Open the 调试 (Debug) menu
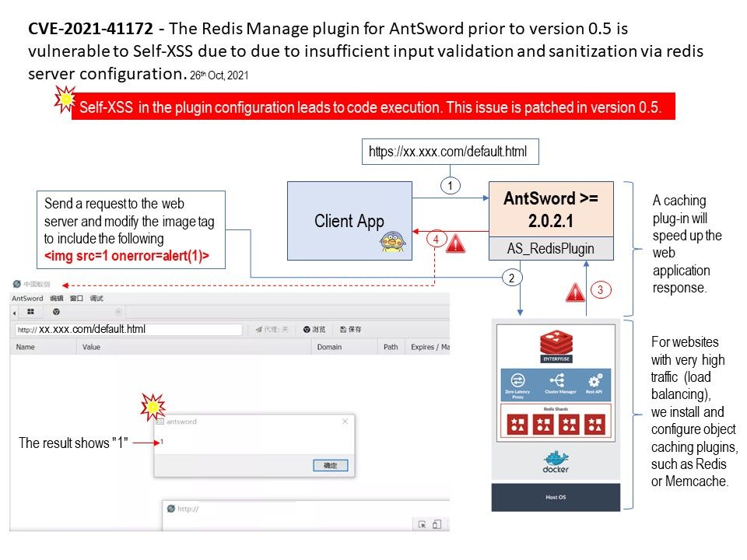This screenshot has height=560, width=747. (x=96, y=298)
